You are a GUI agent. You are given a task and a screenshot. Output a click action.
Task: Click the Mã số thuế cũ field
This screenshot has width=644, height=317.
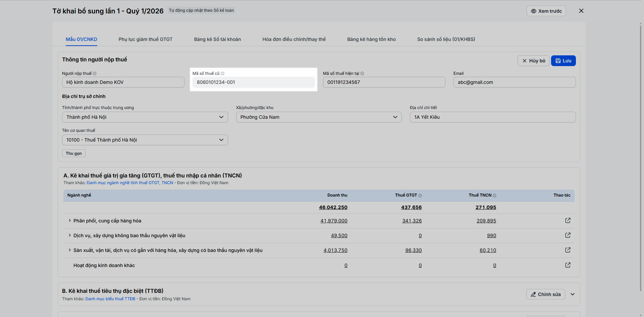254,82
